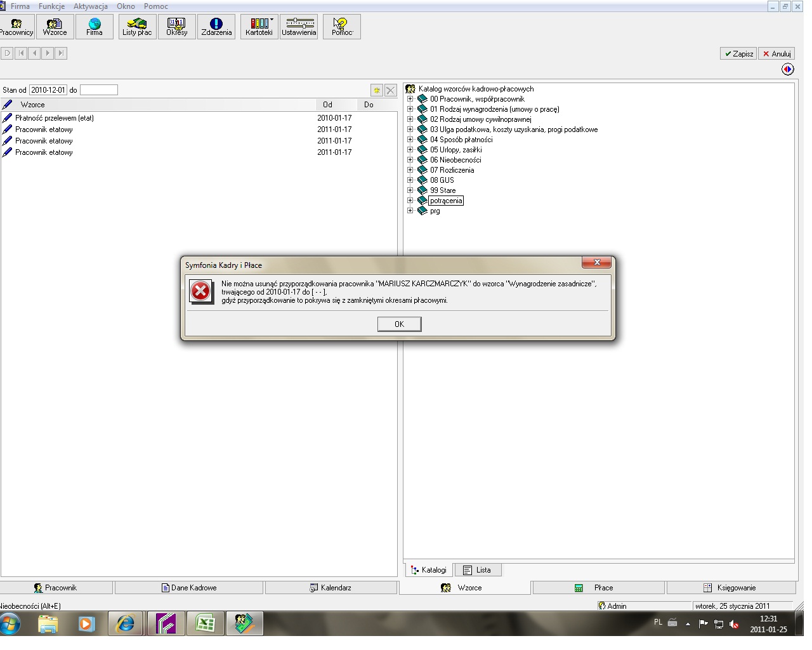Viewport: 812px width, 650px height.
Task: Open the Pomoc toolbar button
Action: (x=342, y=27)
